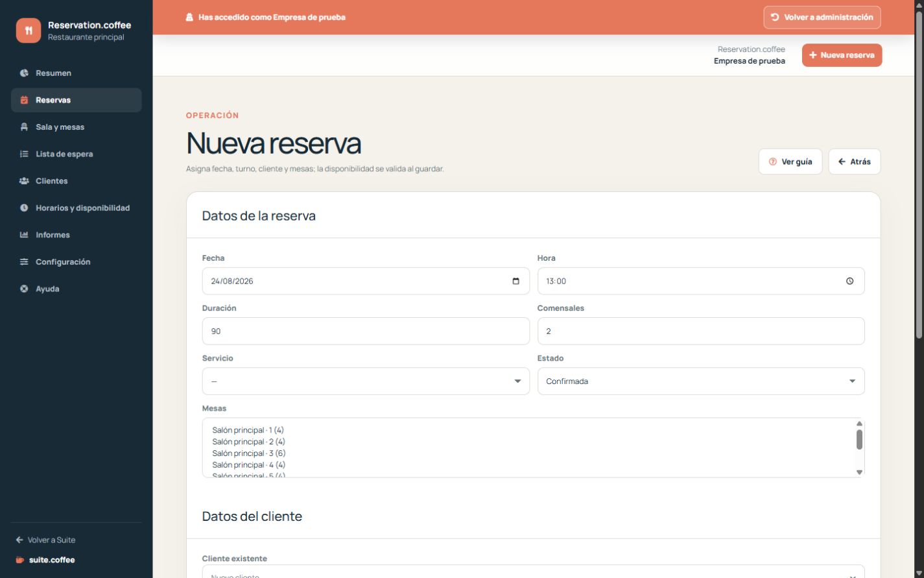Open Ayuda in the sidebar
924x578 pixels.
77,289
